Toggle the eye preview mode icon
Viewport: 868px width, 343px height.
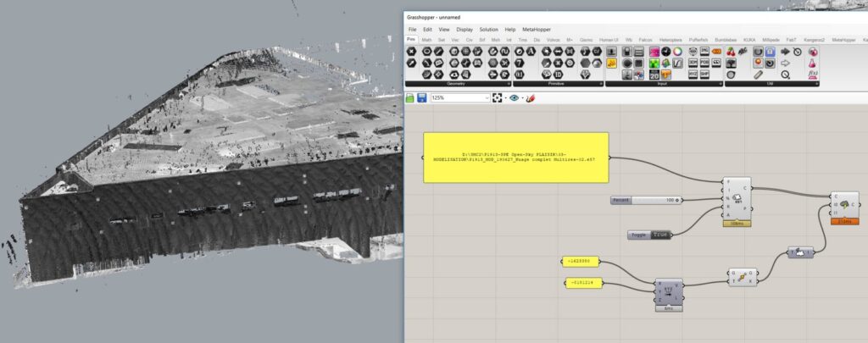coord(514,98)
